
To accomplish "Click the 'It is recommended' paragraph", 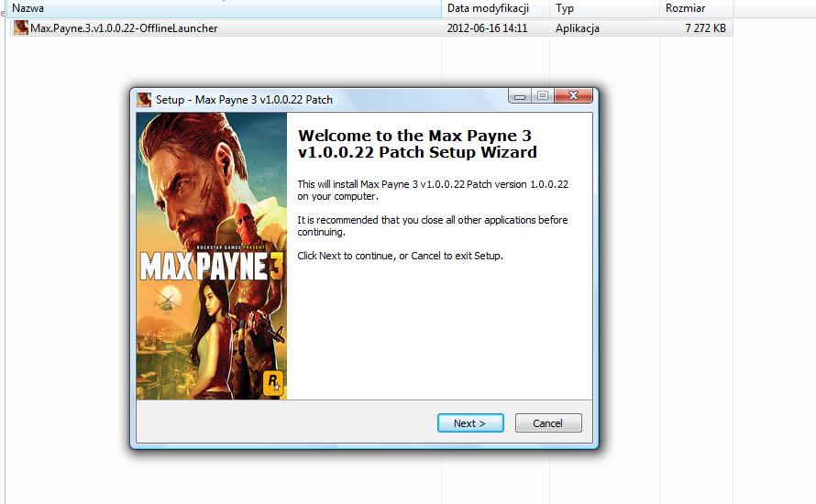I will [433, 225].
